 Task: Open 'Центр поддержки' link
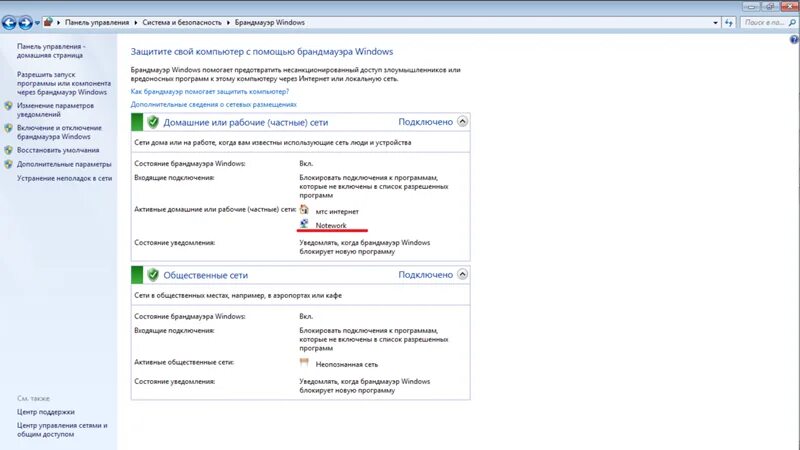45,412
